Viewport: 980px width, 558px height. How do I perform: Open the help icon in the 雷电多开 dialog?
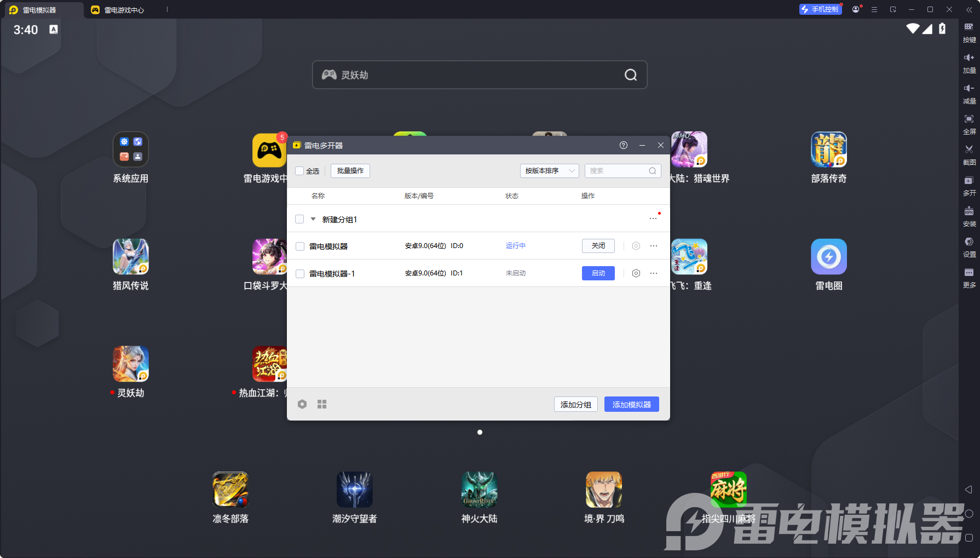pyautogui.click(x=623, y=145)
